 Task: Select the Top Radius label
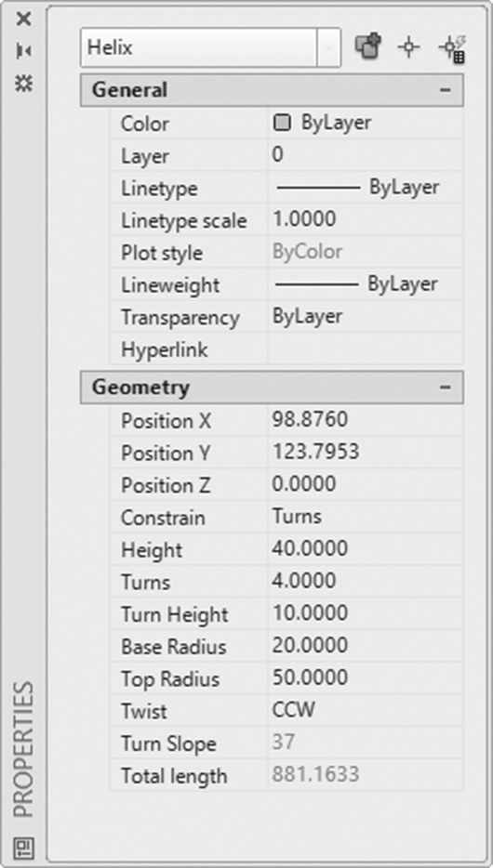tap(170, 679)
